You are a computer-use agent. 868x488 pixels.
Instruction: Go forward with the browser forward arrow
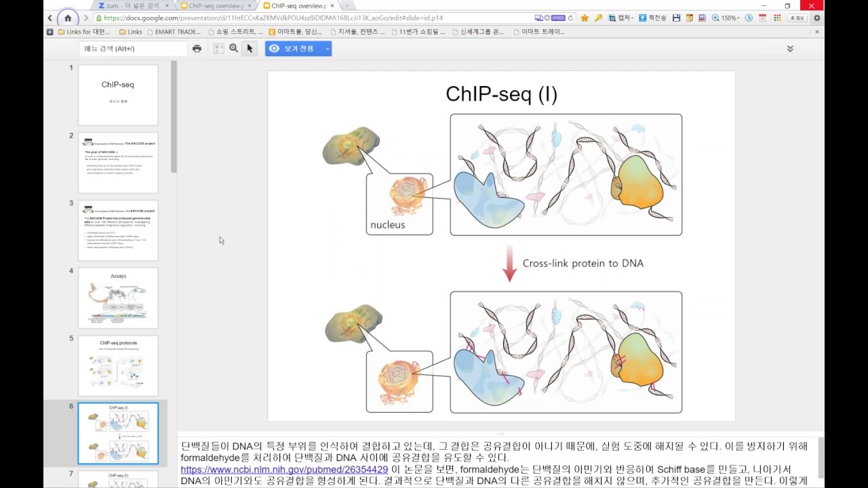click(x=85, y=18)
